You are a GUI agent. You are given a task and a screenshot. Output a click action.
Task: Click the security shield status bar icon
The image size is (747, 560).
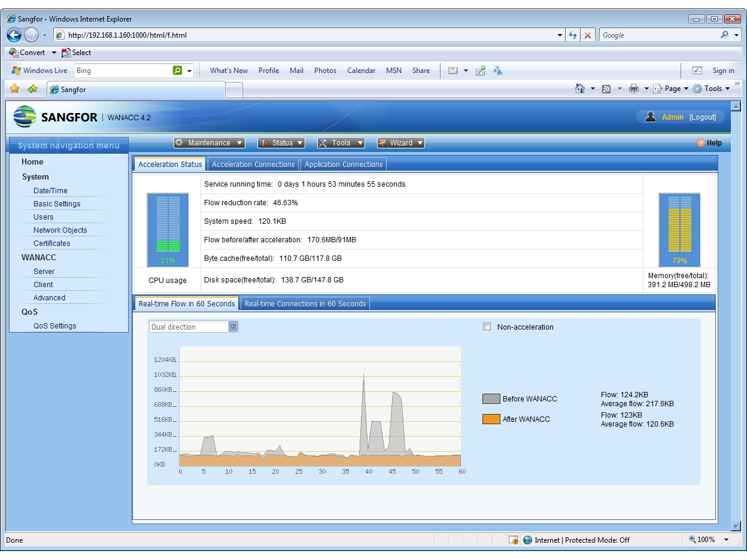[514, 540]
